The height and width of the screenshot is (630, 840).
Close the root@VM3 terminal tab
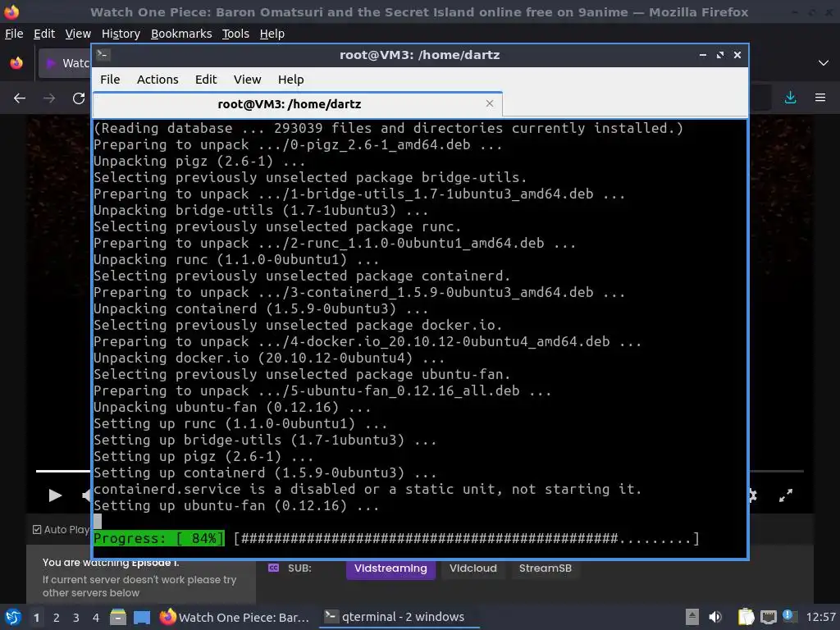pyautogui.click(x=489, y=103)
